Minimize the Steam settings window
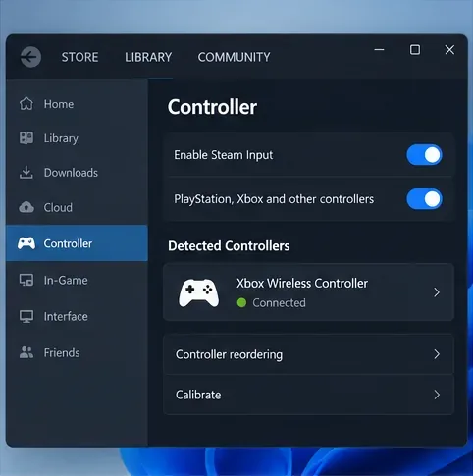This screenshot has width=473, height=476. [379, 50]
